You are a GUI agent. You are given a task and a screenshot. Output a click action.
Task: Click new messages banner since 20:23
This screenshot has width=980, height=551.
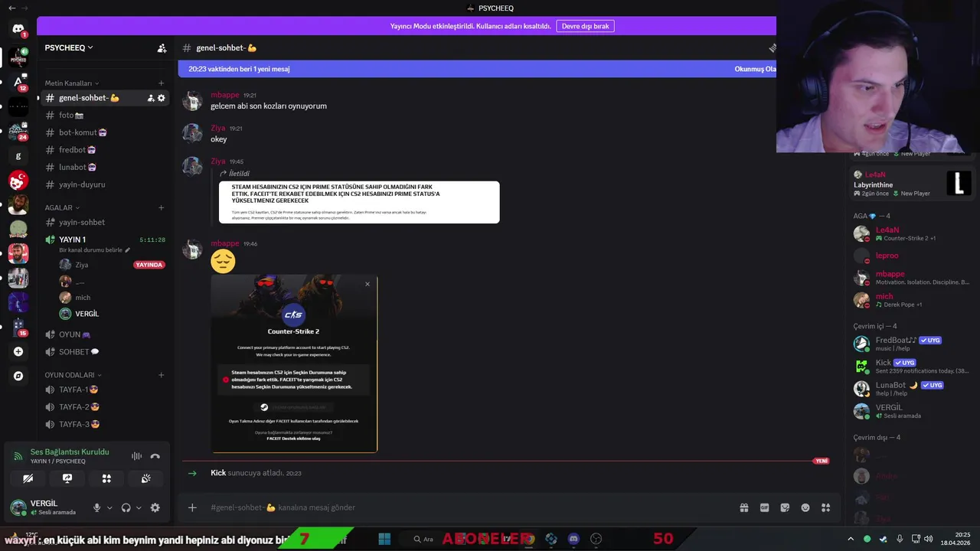pos(477,69)
